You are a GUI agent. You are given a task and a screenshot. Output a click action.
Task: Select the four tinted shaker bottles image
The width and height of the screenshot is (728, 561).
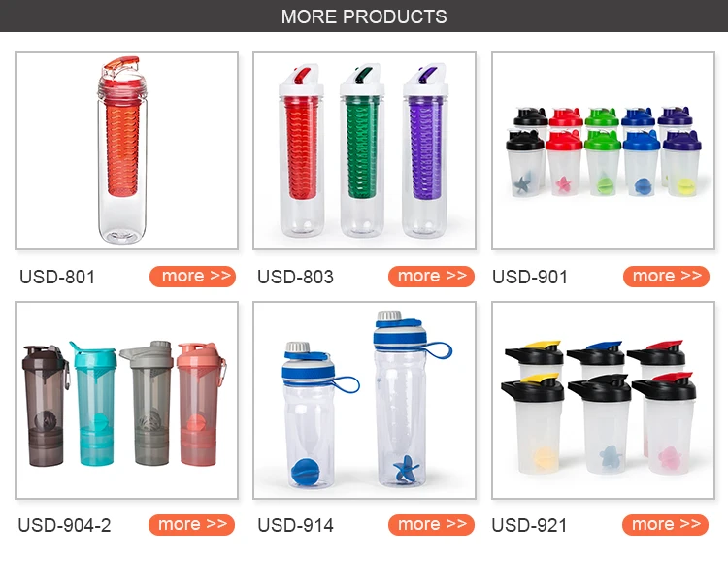pyautogui.click(x=127, y=400)
